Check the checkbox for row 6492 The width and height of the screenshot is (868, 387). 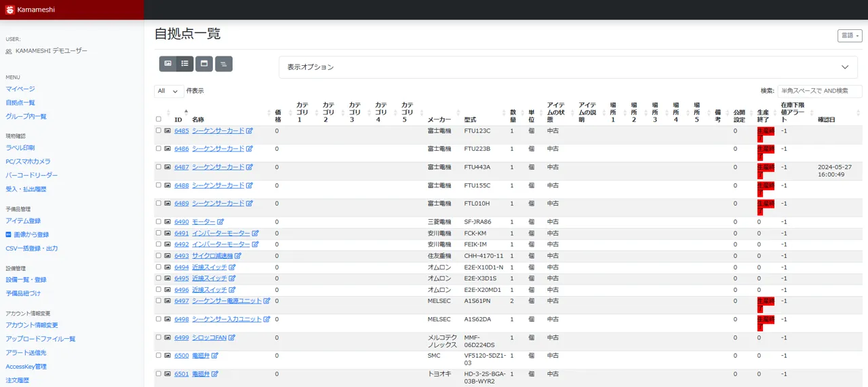click(x=159, y=244)
